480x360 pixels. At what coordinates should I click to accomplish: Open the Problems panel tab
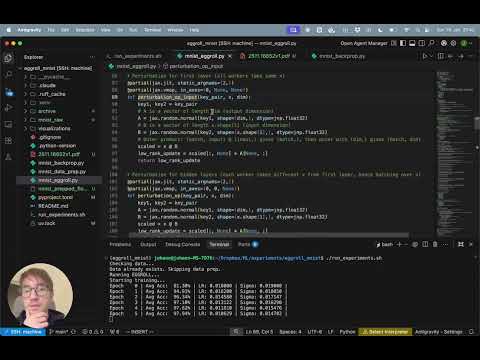click(x=120, y=244)
